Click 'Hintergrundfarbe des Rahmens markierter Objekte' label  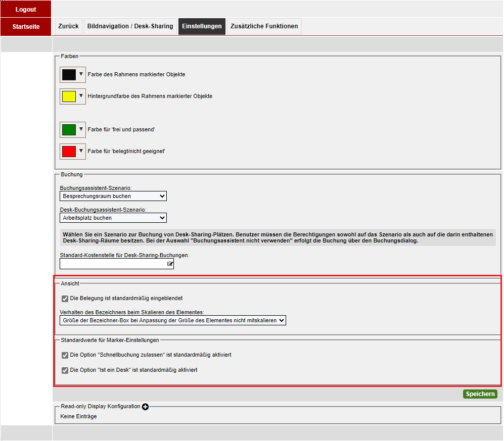[x=150, y=96]
